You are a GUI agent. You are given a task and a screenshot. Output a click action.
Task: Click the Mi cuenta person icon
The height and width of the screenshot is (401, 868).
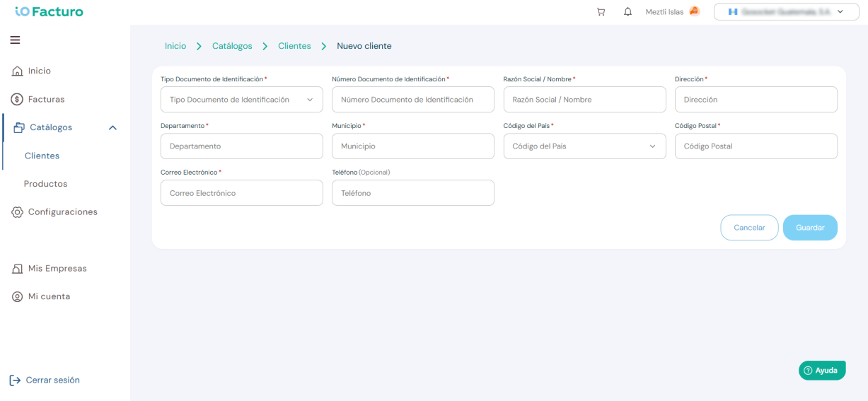[18, 297]
